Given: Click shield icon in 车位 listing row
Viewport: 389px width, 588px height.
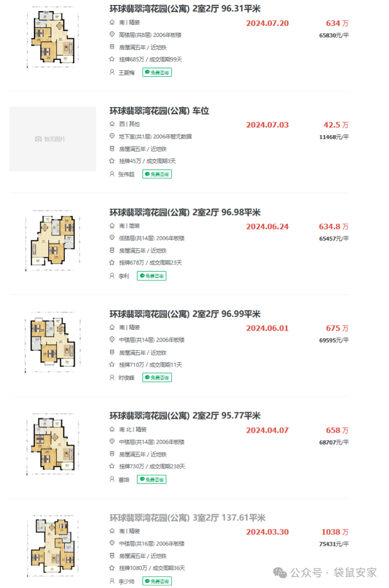Looking at the screenshot, I should click(112, 149).
